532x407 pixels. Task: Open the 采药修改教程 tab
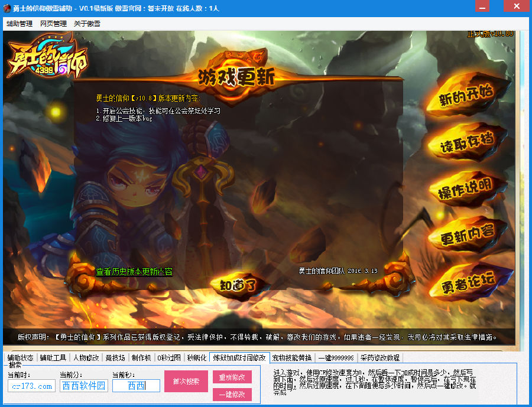point(379,357)
